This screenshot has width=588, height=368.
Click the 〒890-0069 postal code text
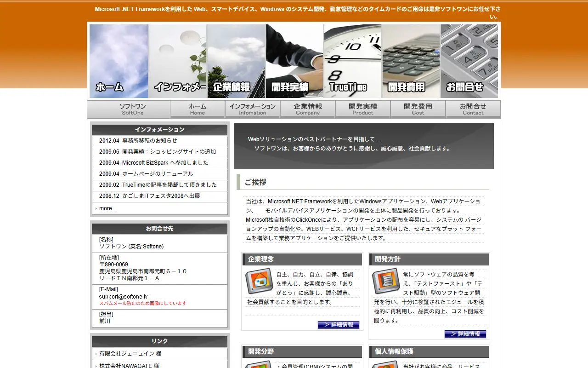113,264
